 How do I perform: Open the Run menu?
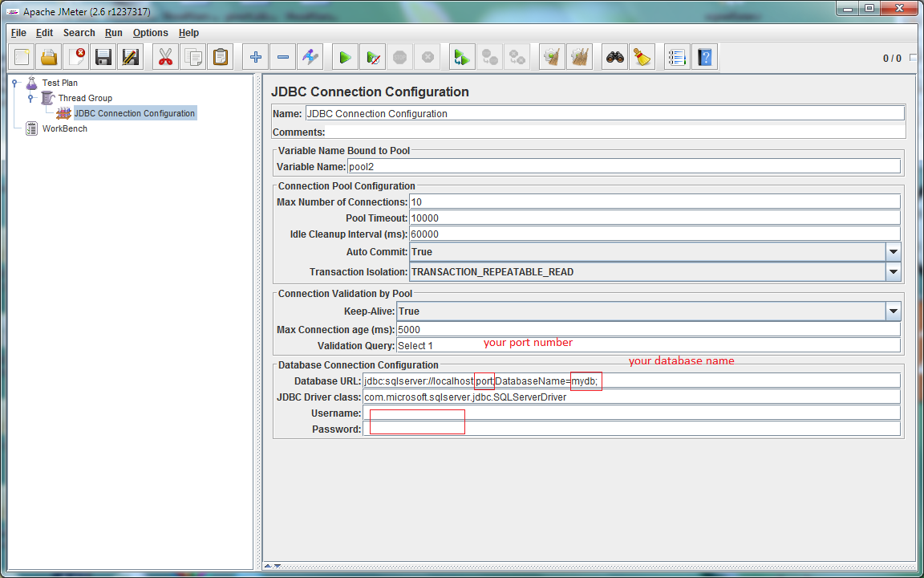click(114, 33)
